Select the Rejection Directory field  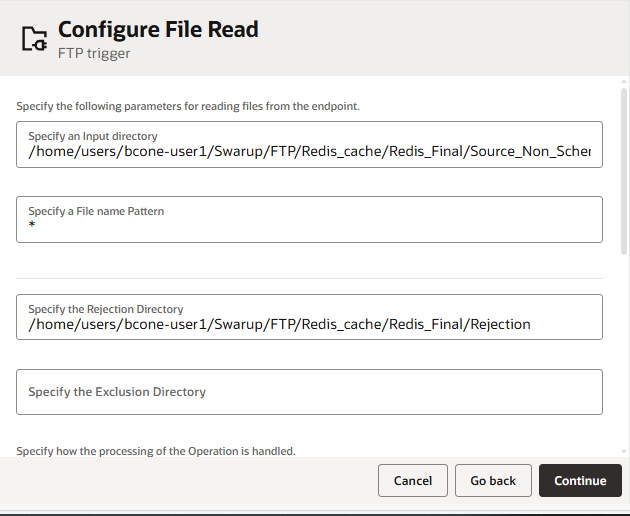coord(310,324)
